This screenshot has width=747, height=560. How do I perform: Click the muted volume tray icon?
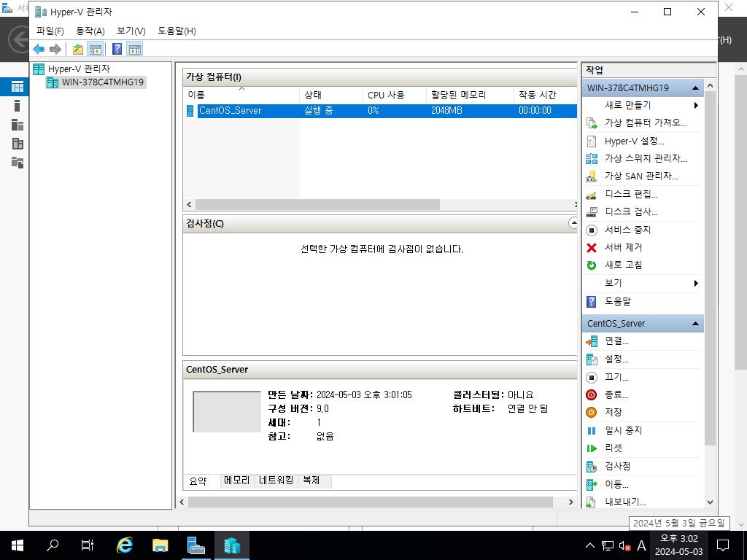(624, 546)
